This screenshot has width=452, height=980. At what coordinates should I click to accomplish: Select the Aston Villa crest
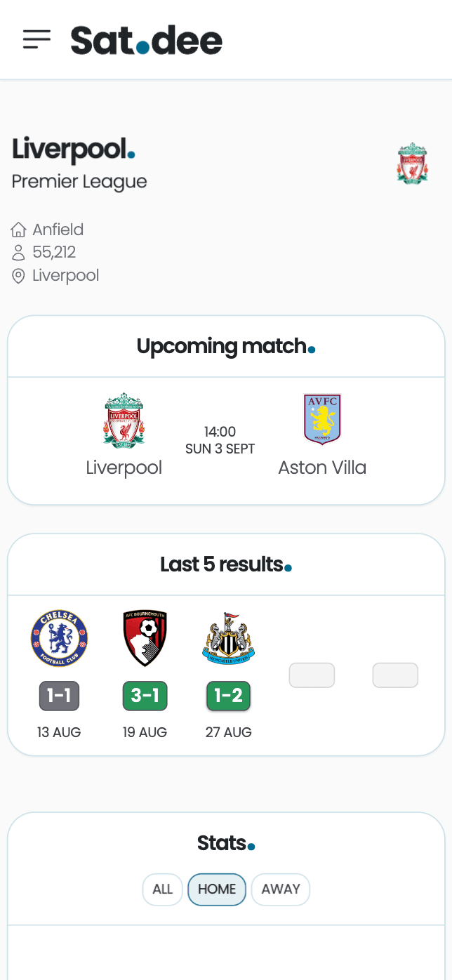321,420
